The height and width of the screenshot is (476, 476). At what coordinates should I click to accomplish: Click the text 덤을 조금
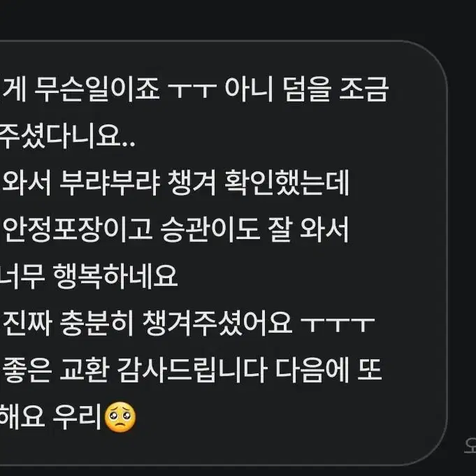coord(336,89)
